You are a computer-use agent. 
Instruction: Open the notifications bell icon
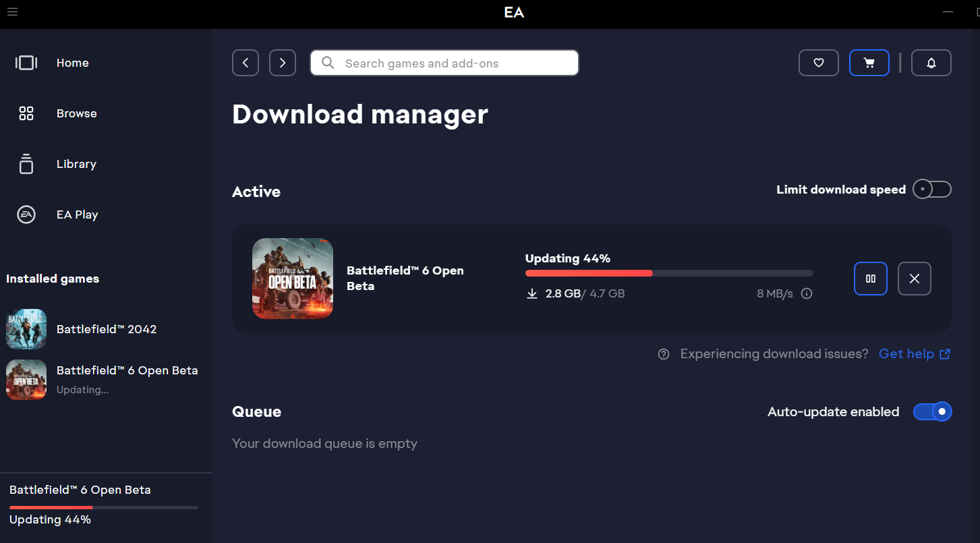click(931, 63)
